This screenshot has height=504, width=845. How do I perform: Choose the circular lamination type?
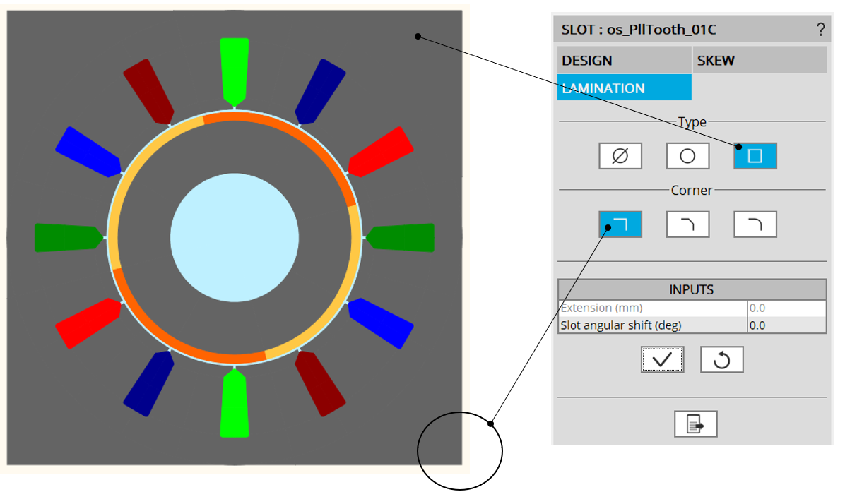point(687,156)
